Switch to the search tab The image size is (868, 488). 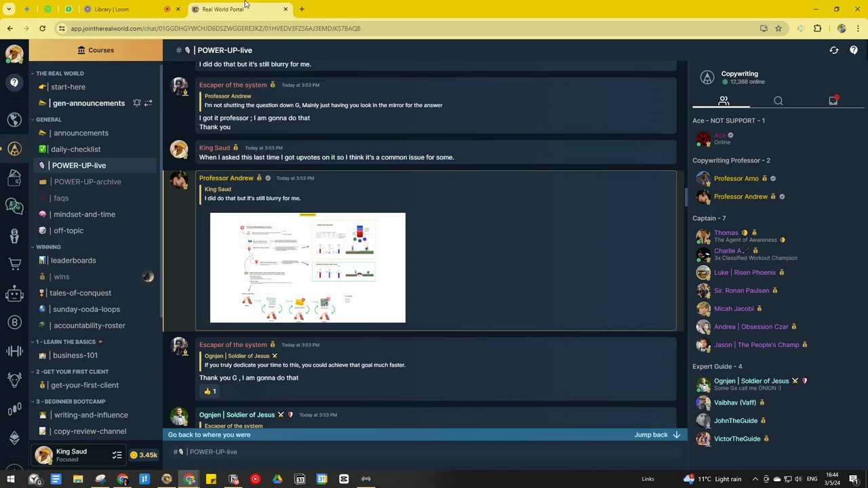pyautogui.click(x=778, y=101)
